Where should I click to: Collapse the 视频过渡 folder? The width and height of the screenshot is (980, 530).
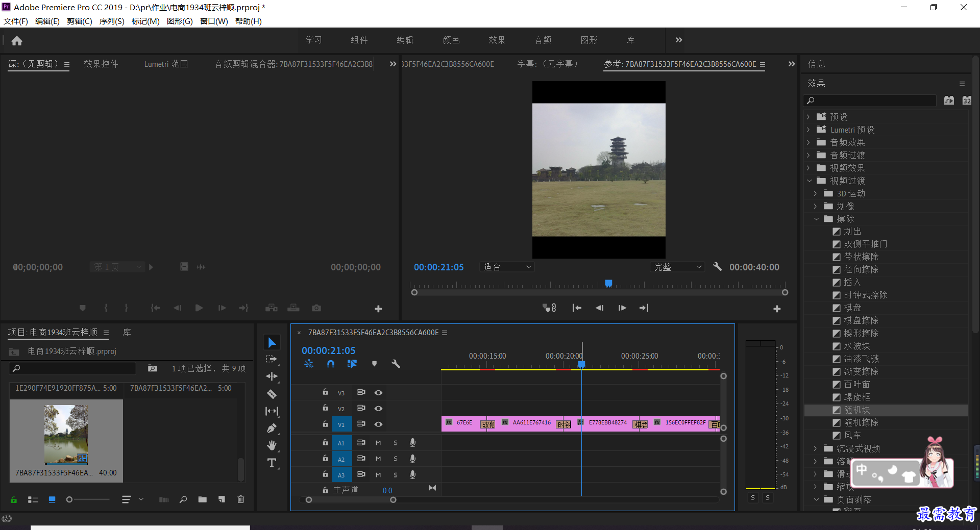[x=809, y=181]
